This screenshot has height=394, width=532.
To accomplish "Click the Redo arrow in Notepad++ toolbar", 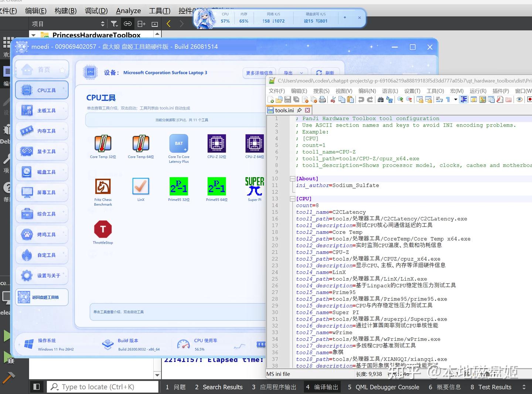I will pos(370,99).
